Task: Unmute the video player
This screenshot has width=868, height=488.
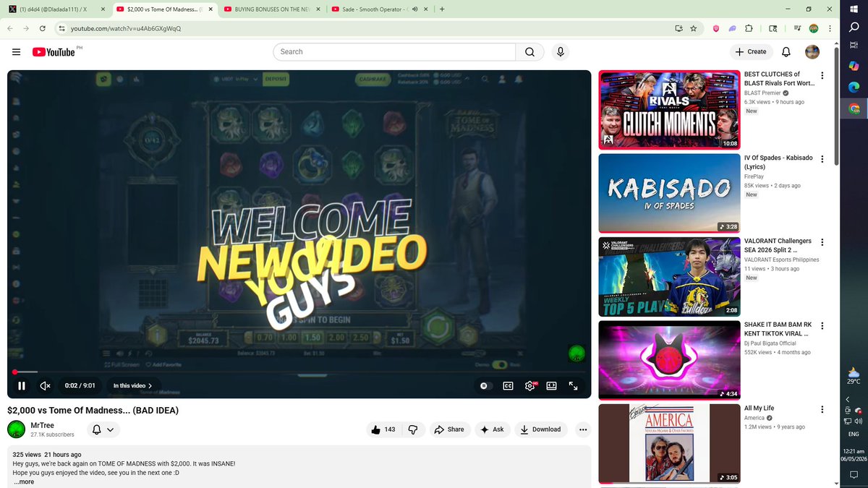Action: coord(45,386)
